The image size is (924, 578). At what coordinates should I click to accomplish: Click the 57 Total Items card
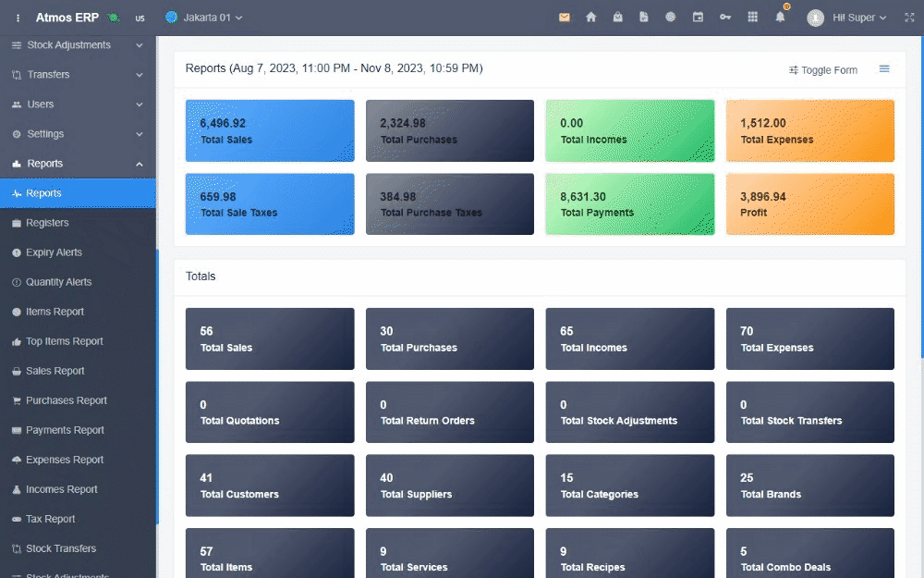pos(270,553)
